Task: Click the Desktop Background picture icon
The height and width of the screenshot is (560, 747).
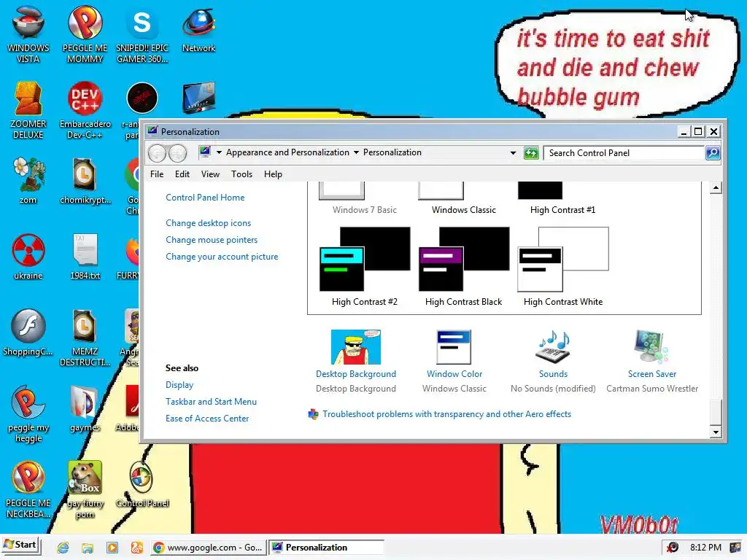Action: click(356, 347)
